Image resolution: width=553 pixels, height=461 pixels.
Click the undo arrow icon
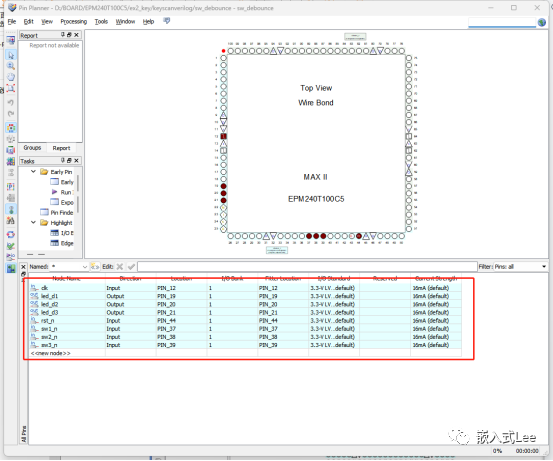(11, 103)
